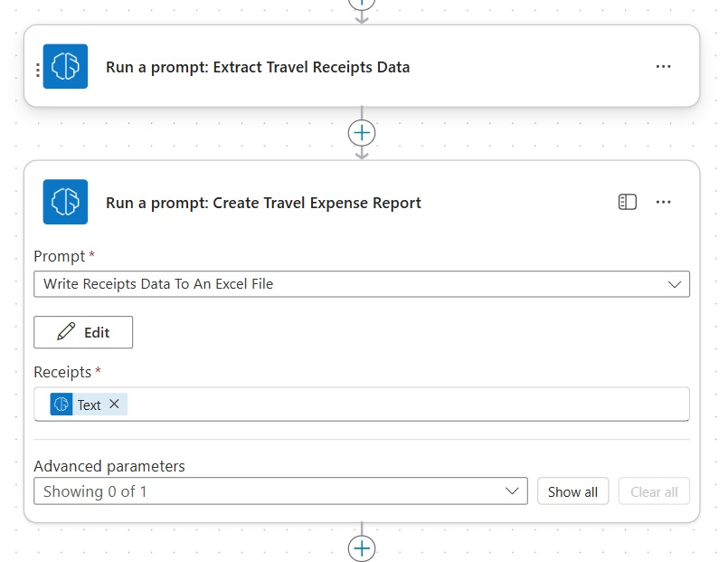Select the 'Write Receipts Data To An Excel File' prompt box
The width and height of the screenshot is (728, 562).
(x=344, y=284)
